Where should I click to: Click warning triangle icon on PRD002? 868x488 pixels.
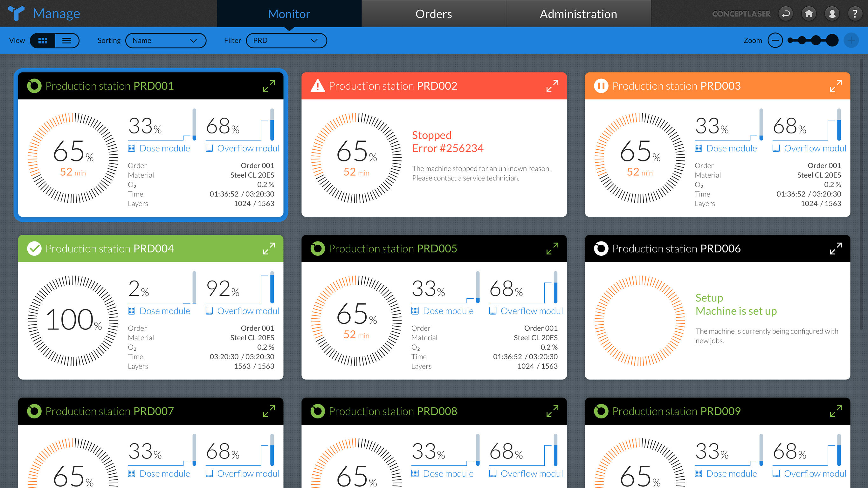click(x=317, y=86)
